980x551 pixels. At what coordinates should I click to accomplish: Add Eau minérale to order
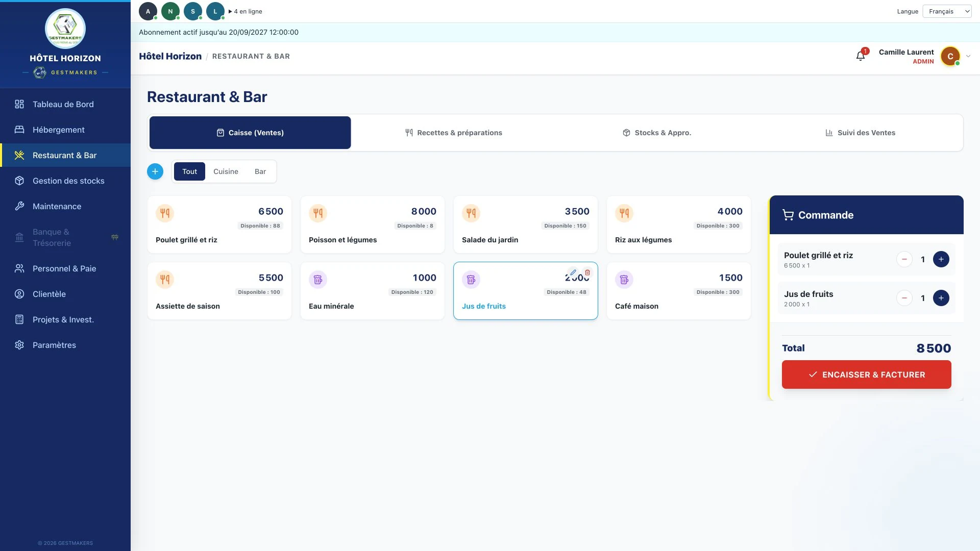tap(373, 291)
